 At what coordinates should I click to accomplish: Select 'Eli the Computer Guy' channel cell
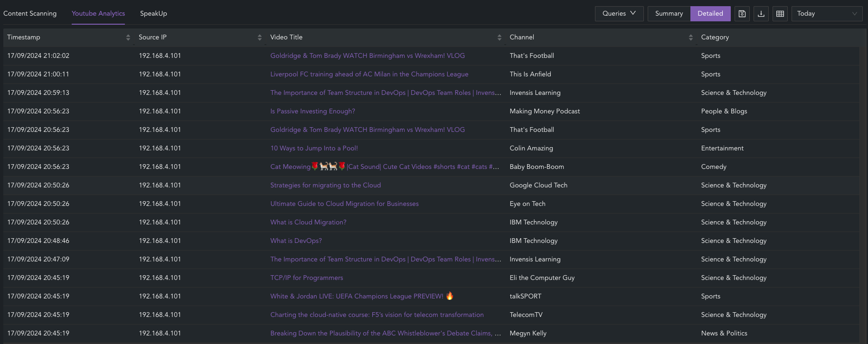tap(542, 278)
